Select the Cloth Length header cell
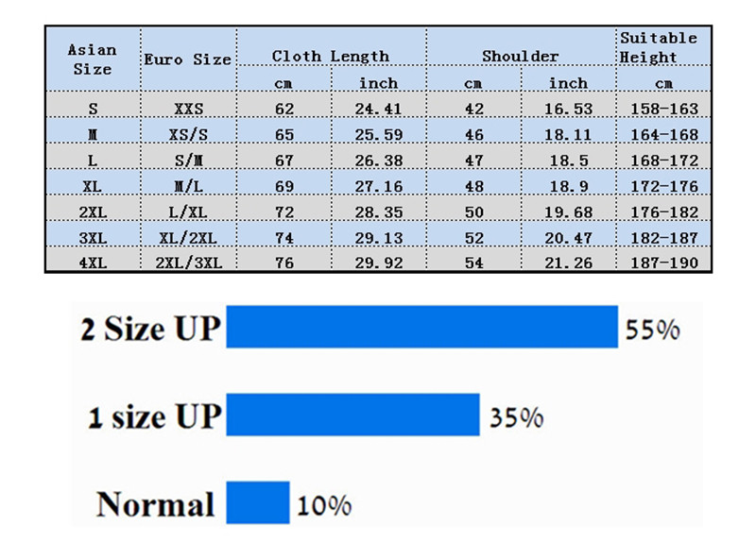The height and width of the screenshot is (543, 756). [331, 56]
